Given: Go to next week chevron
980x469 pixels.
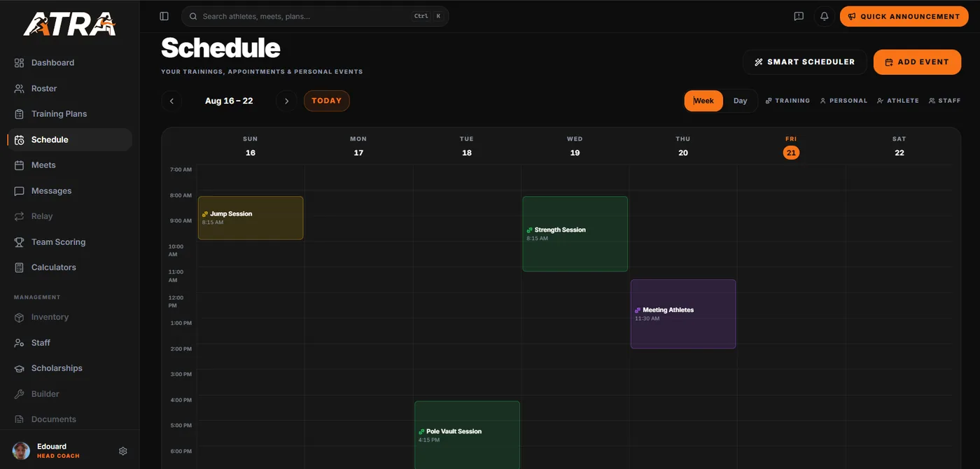Looking at the screenshot, I should click(286, 101).
